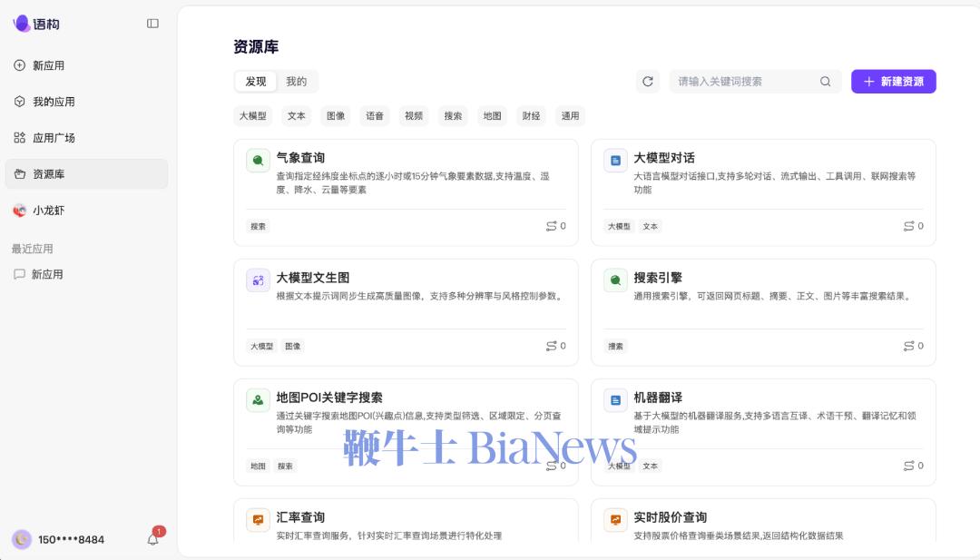Click the grid icon beside 应用广场
Image resolution: width=980 pixels, height=560 pixels.
pyautogui.click(x=19, y=137)
